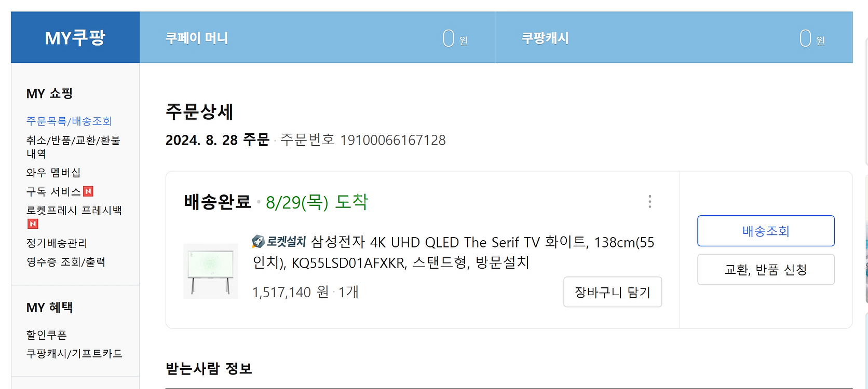The width and height of the screenshot is (868, 389).
Task: Open 영수증 조회/출력 link
Action: pos(66,262)
